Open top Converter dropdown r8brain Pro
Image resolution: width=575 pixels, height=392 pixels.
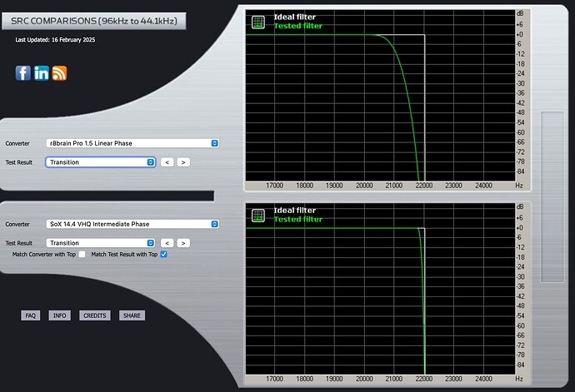[132, 143]
